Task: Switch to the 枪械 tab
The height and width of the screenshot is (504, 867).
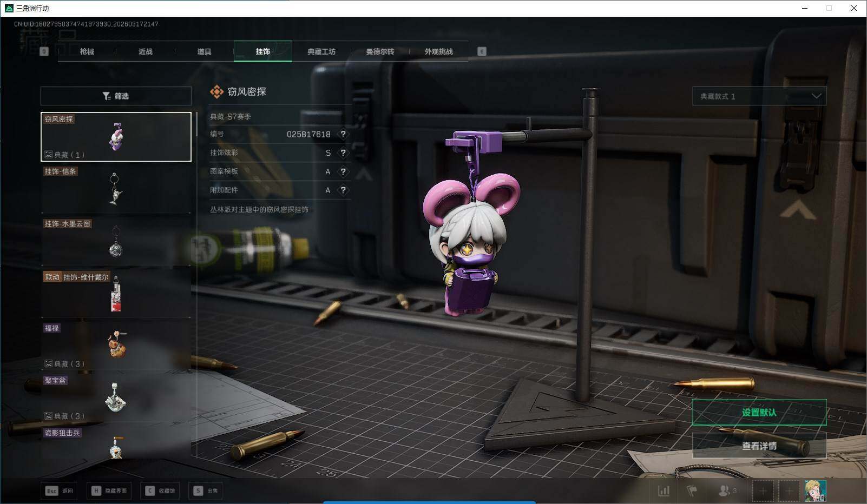Action: pyautogui.click(x=87, y=51)
